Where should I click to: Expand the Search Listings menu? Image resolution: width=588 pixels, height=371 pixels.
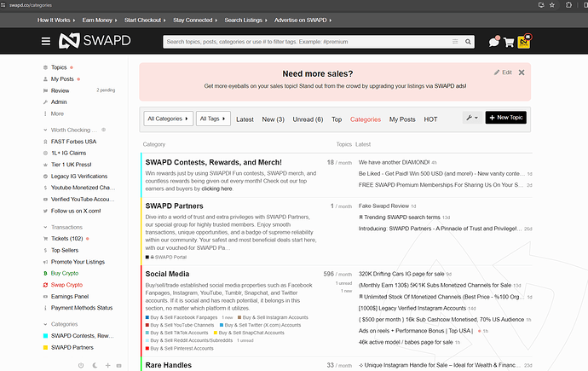pos(245,20)
